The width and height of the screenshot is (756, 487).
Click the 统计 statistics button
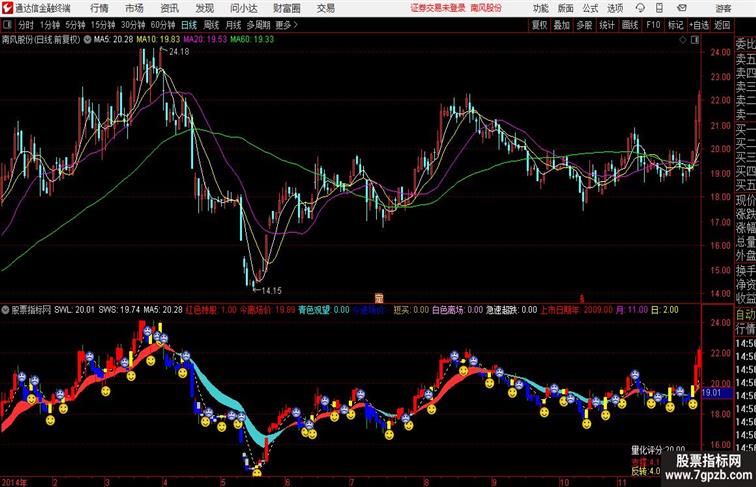[607, 25]
